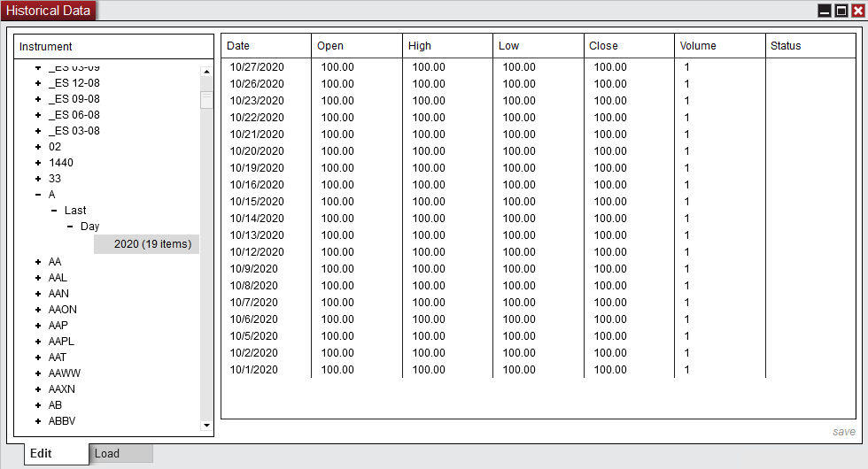Select the 10/8/2020 date cell

click(x=254, y=285)
